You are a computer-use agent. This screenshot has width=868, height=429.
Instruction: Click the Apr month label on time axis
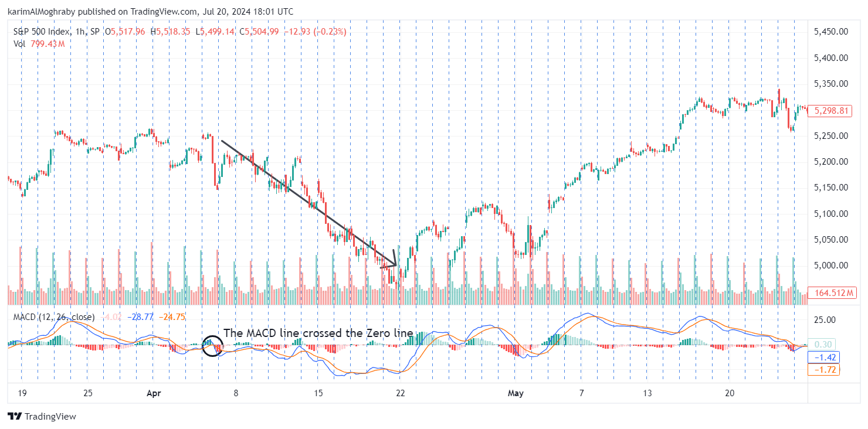tap(154, 393)
